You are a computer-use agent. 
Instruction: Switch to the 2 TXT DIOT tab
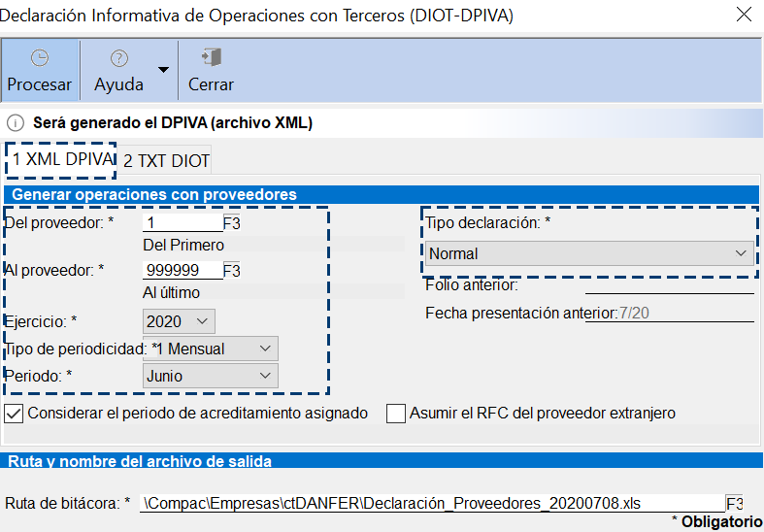point(166,160)
